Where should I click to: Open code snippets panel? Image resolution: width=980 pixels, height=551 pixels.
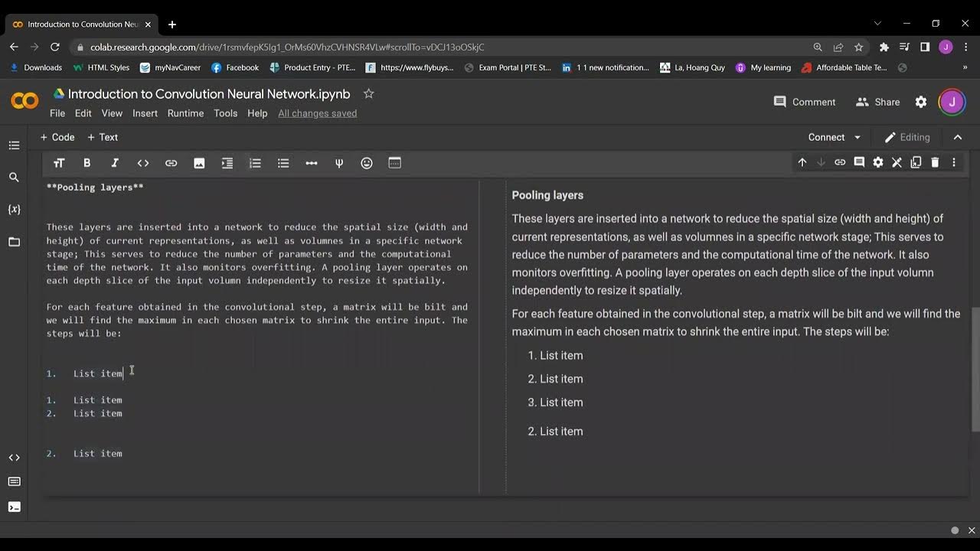pos(14,458)
